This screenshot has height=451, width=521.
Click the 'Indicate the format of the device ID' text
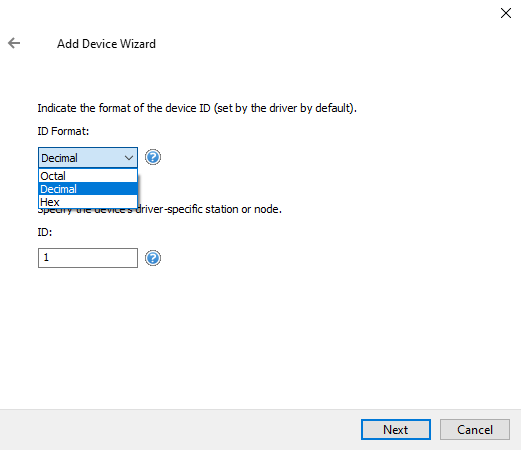[x=124, y=108]
